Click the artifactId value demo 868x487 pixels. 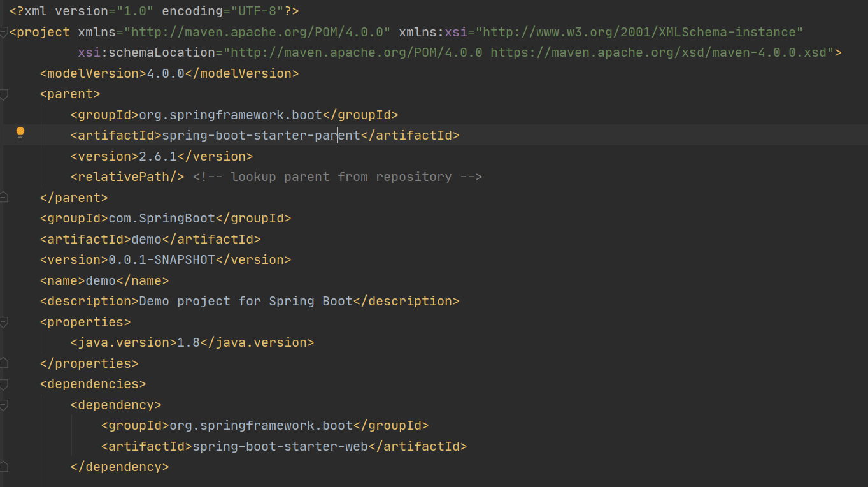pyautogui.click(x=146, y=239)
